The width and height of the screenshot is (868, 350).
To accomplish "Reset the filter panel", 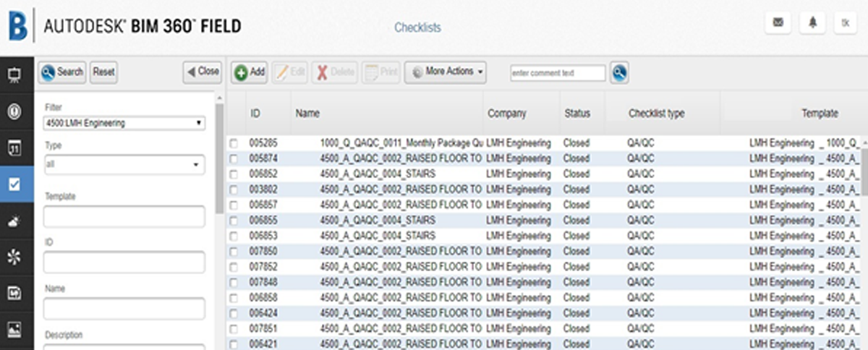I will pos(103,72).
